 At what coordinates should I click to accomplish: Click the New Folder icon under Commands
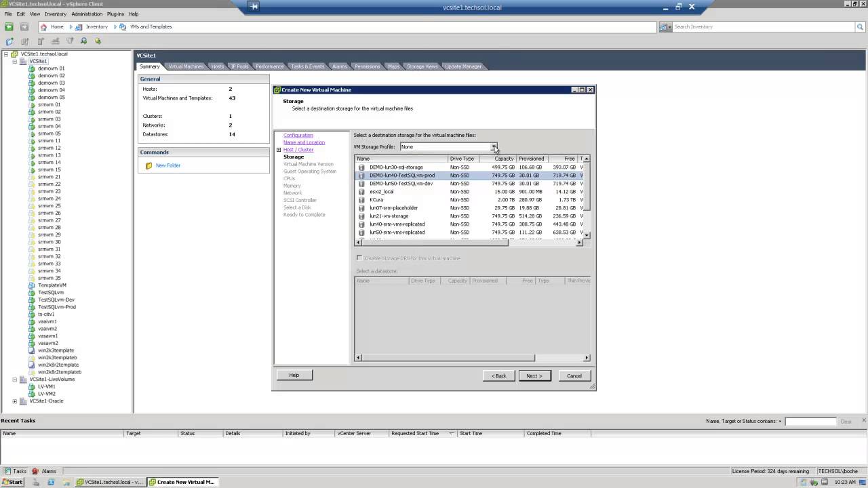point(149,165)
